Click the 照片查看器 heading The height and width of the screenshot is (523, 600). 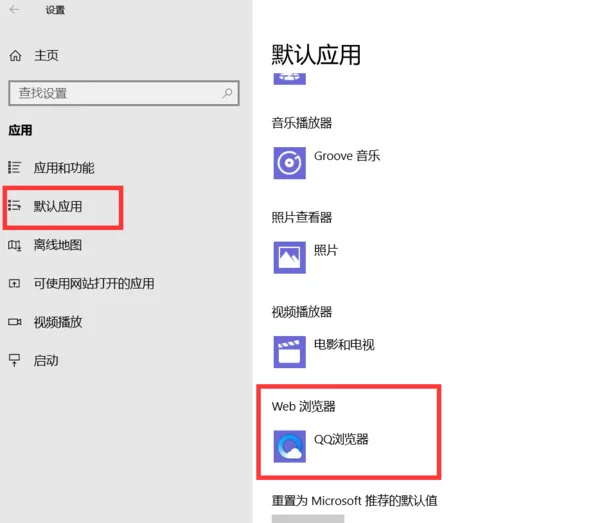302,218
